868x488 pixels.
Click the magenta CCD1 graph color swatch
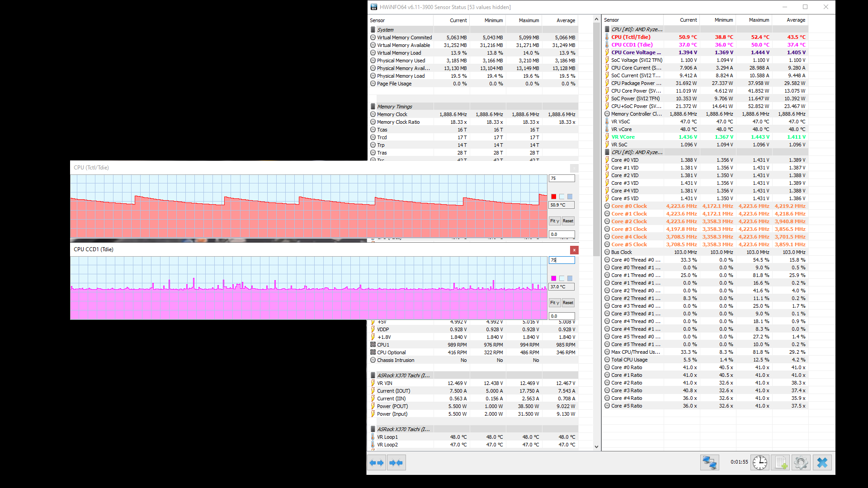pos(553,278)
